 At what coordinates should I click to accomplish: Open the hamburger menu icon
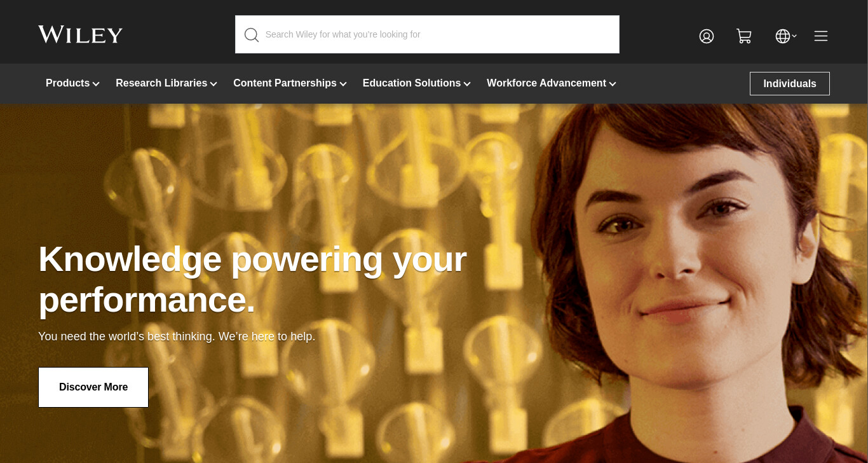821,36
